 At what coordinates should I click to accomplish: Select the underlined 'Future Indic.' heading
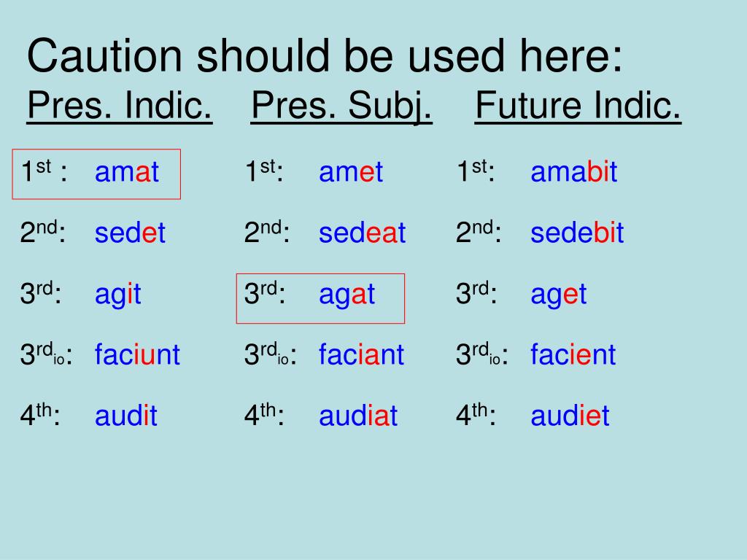pyautogui.click(x=578, y=106)
